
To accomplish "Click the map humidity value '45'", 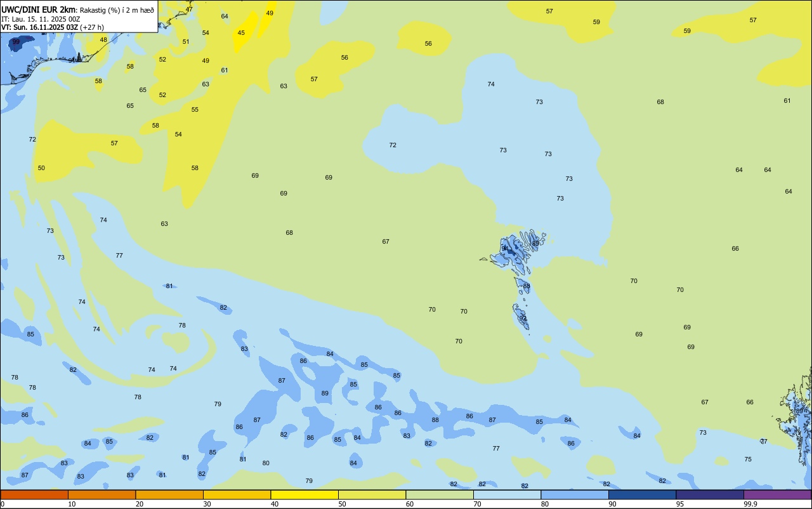I will [x=241, y=32].
